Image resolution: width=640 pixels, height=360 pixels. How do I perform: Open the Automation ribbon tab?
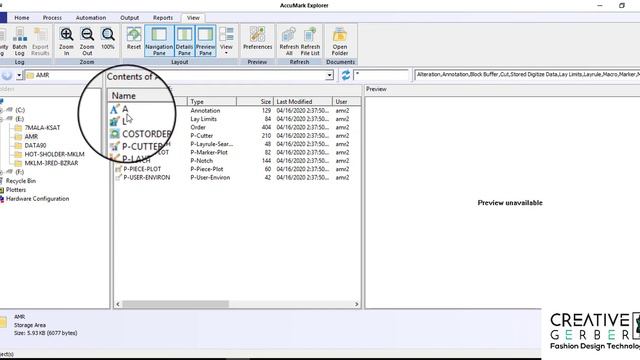(91, 18)
